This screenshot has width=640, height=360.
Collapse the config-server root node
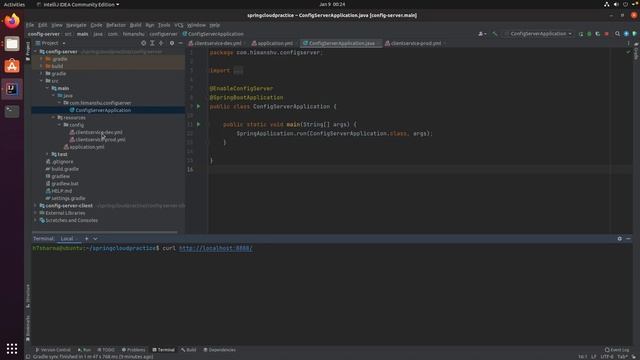click(36, 52)
